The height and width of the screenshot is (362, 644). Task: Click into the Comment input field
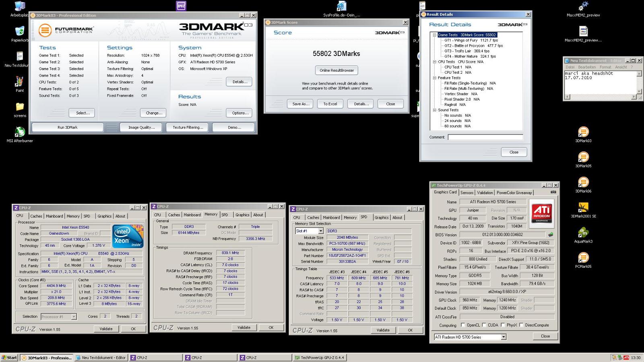(485, 137)
